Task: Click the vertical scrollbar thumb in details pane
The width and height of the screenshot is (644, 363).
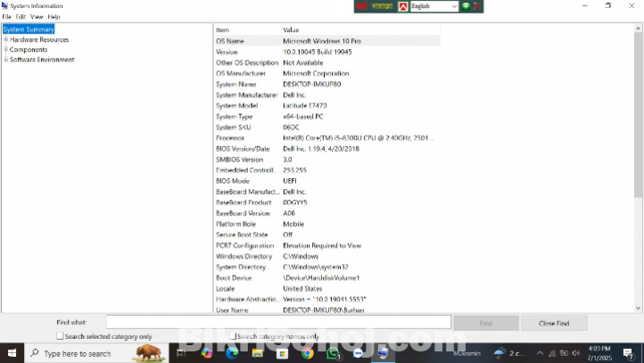Action: coord(638,117)
